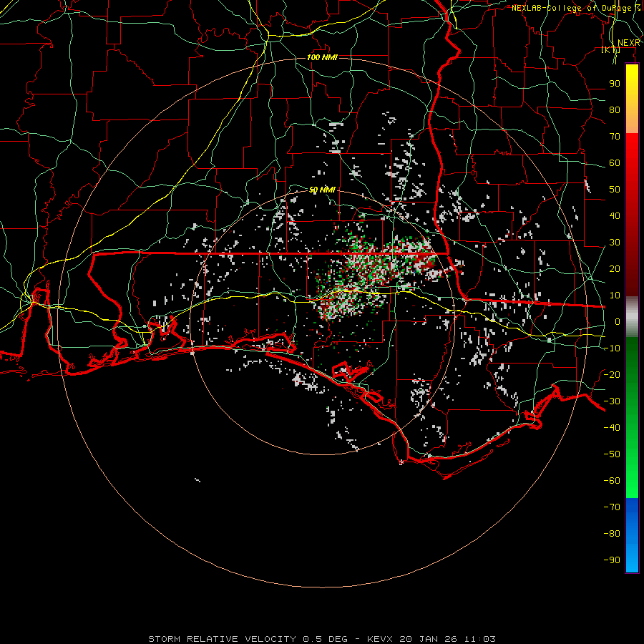The height and width of the screenshot is (644, 644).
Task: Click the 30 value on the velocity scale
Action: tap(615, 243)
